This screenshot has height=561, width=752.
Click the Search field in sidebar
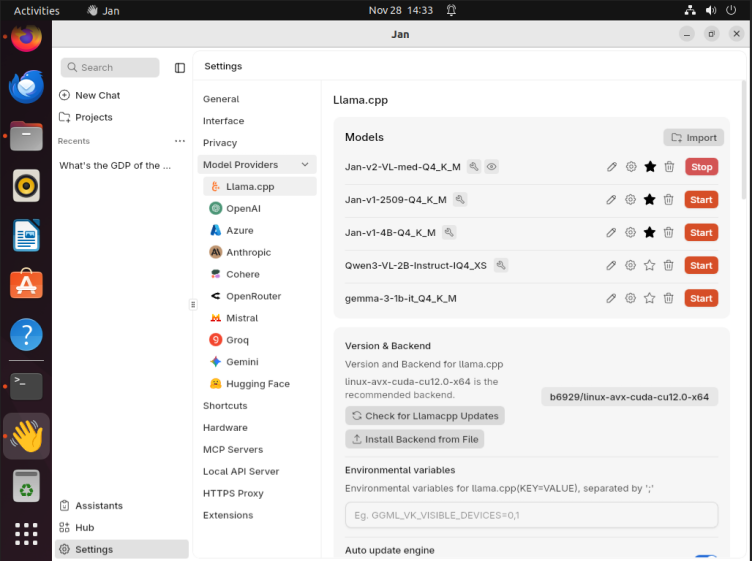click(x=110, y=68)
